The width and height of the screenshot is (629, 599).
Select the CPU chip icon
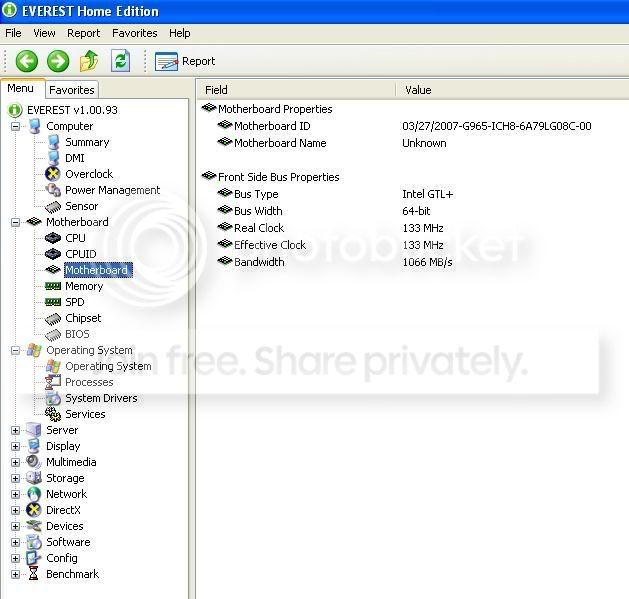53,238
